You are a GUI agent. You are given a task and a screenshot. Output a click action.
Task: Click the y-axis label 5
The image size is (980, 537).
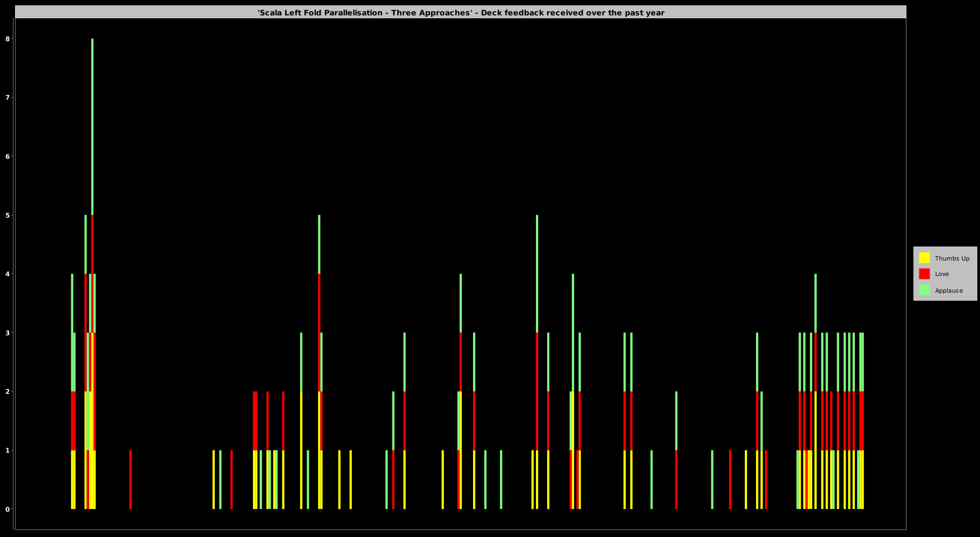click(x=8, y=215)
